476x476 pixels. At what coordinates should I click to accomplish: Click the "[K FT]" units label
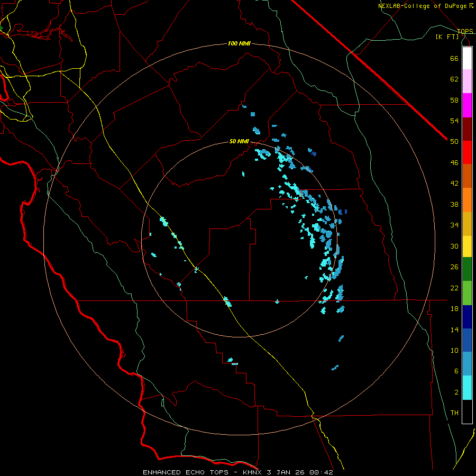click(x=447, y=36)
